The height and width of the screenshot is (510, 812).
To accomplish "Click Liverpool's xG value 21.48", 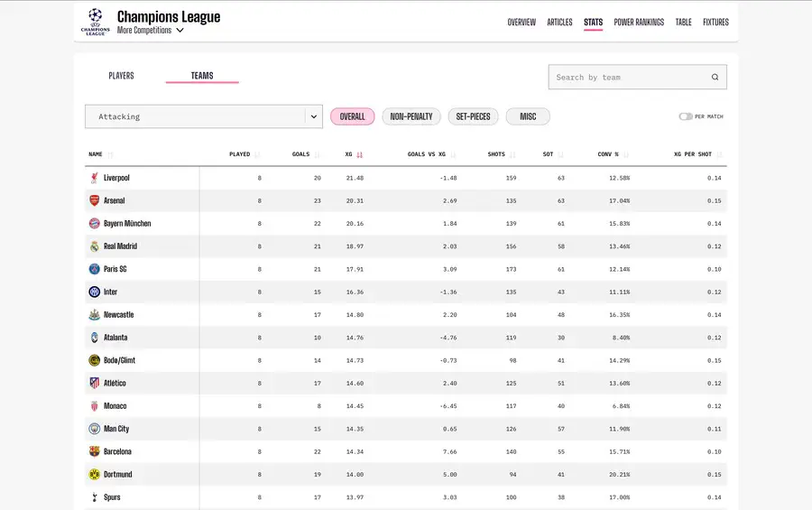I will pos(355,178).
